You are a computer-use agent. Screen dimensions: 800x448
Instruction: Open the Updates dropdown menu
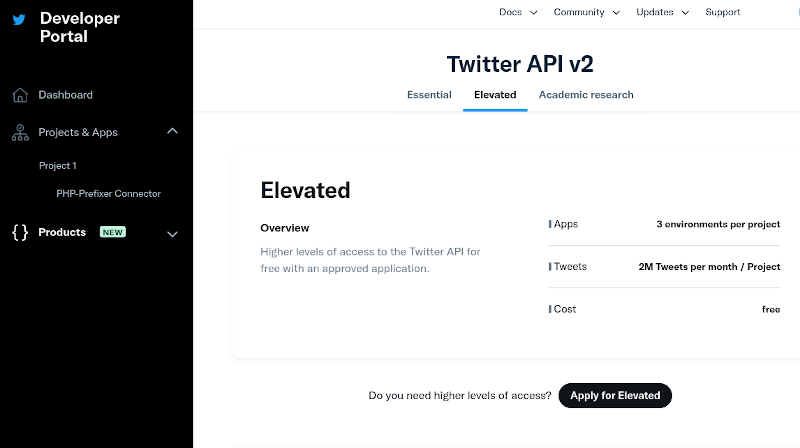click(x=662, y=12)
